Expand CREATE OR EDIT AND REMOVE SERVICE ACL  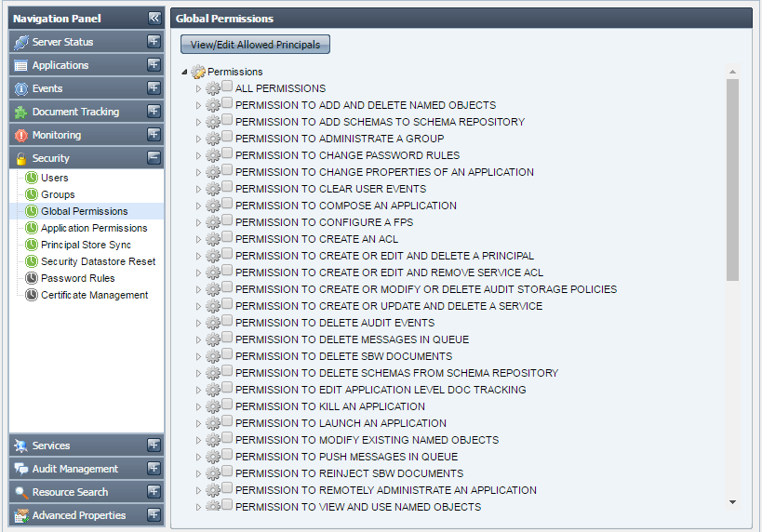(198, 273)
